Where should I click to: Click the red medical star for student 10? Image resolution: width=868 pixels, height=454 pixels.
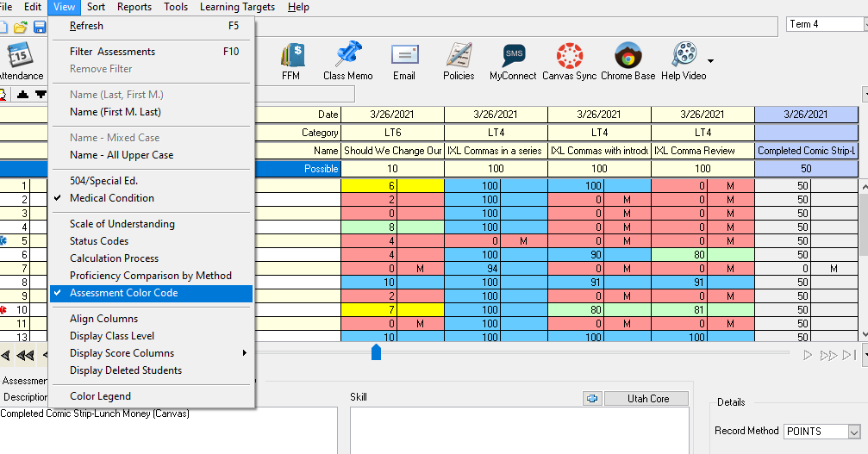pyautogui.click(x=3, y=309)
